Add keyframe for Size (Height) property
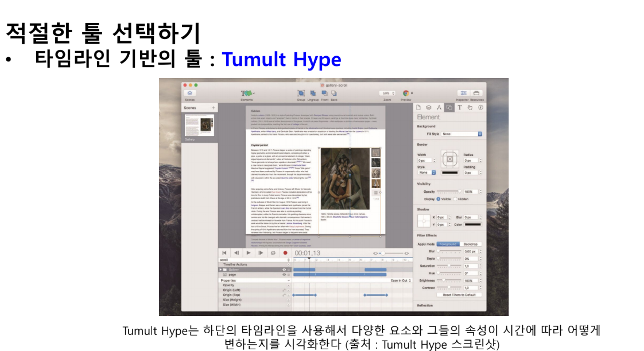Viewport: 644px width, 351px height. [289, 300]
